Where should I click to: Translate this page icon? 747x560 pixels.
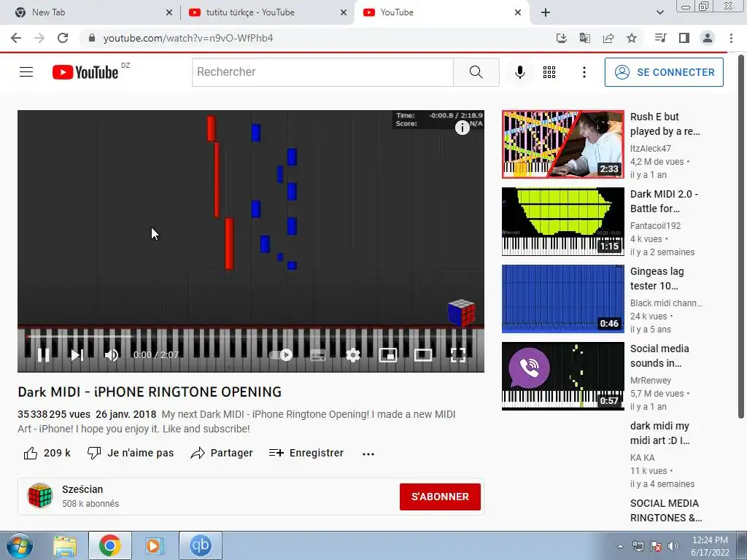pyautogui.click(x=585, y=38)
